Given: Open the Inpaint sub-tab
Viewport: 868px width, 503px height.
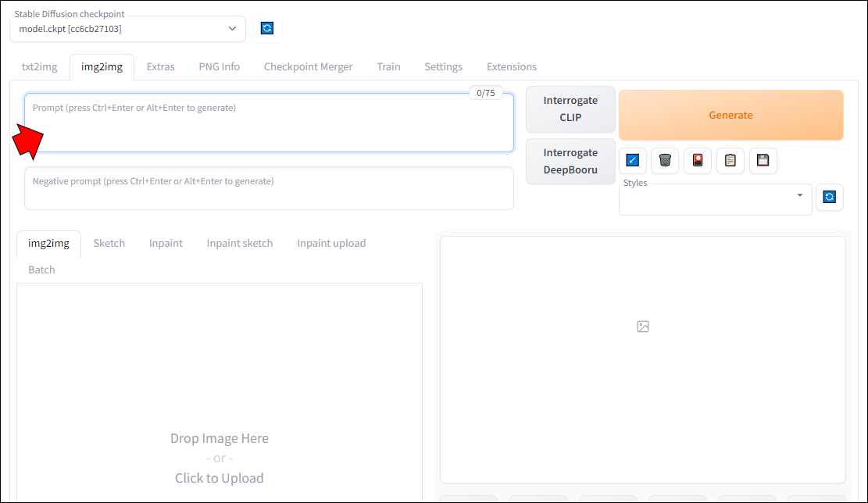Looking at the screenshot, I should [166, 244].
